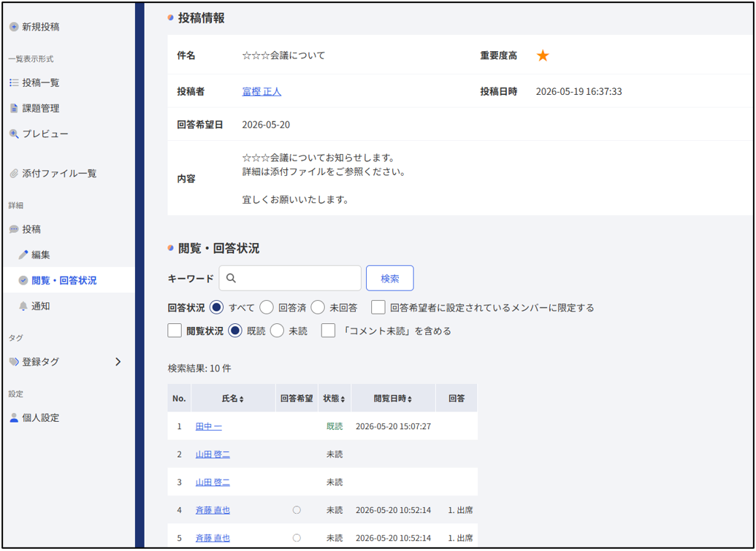Viewport: 756px width, 551px height.
Task: Open 斉藤 直也 link in row 5
Action: (213, 538)
